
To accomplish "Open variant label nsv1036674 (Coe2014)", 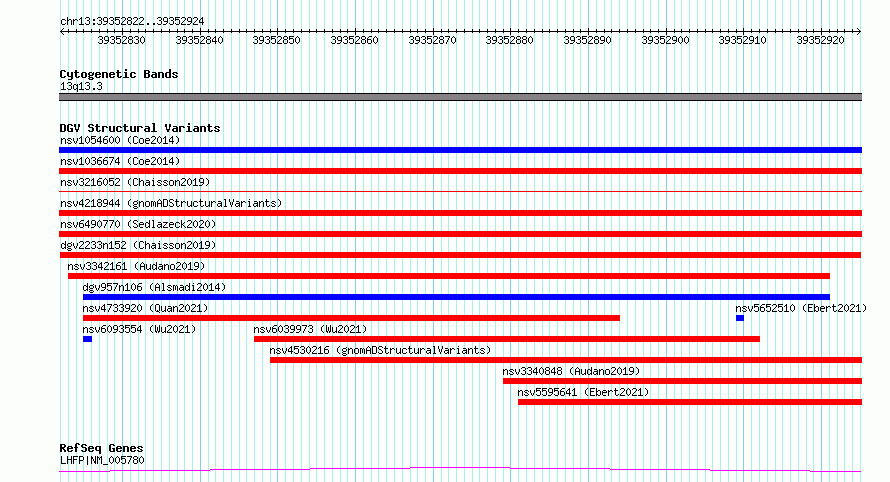I will click(x=120, y=161).
